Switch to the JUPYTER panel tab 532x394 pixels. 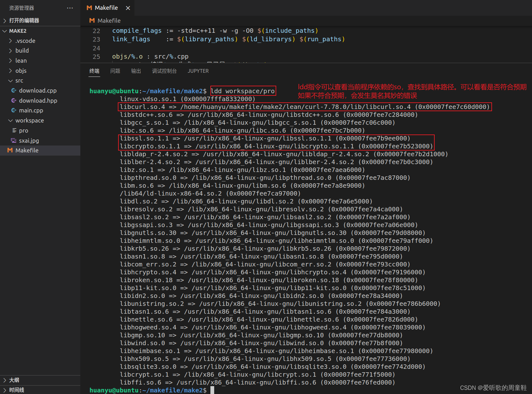198,71
